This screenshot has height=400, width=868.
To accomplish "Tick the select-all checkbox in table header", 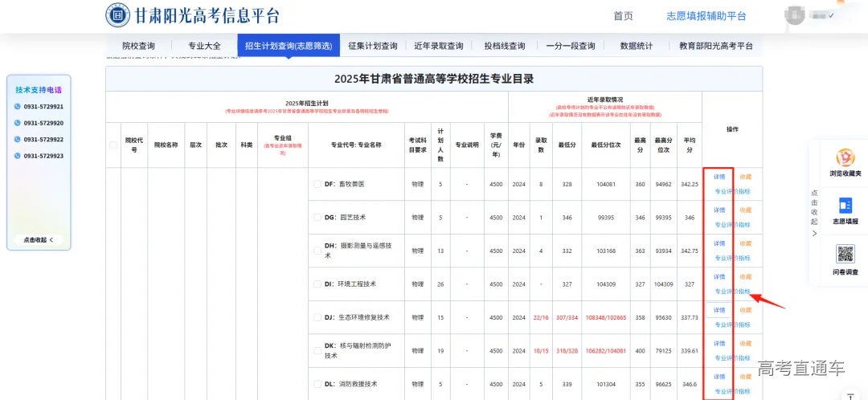I will 113,145.
